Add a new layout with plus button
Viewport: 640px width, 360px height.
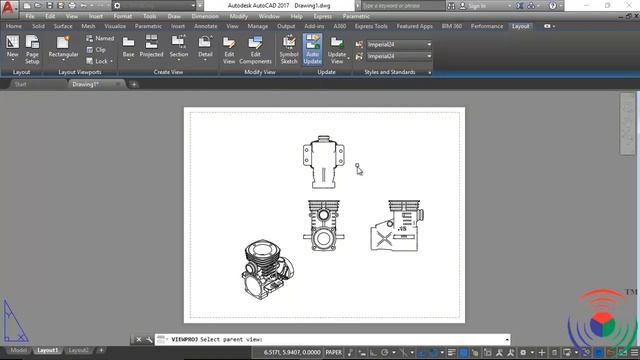(101, 350)
